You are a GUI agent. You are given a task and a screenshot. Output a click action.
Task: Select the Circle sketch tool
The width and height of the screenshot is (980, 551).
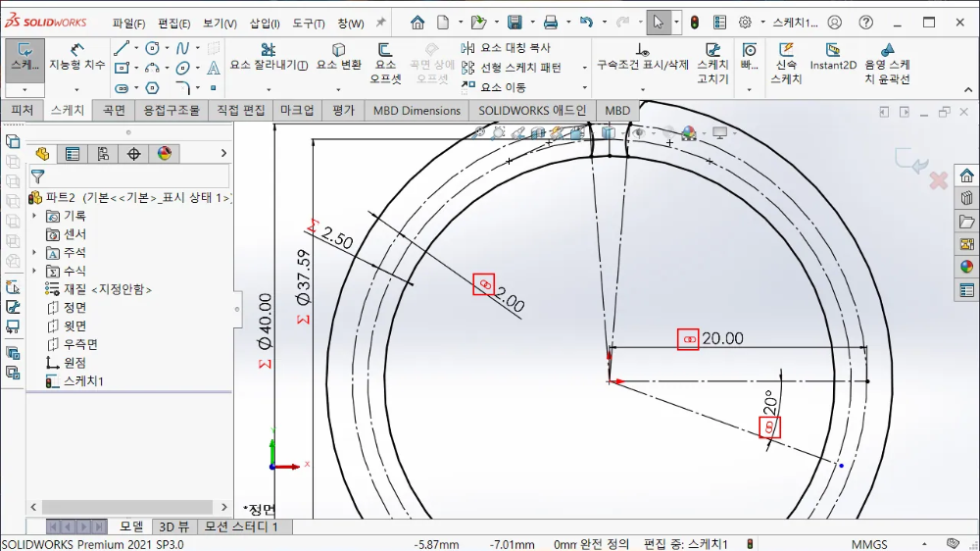(x=153, y=48)
